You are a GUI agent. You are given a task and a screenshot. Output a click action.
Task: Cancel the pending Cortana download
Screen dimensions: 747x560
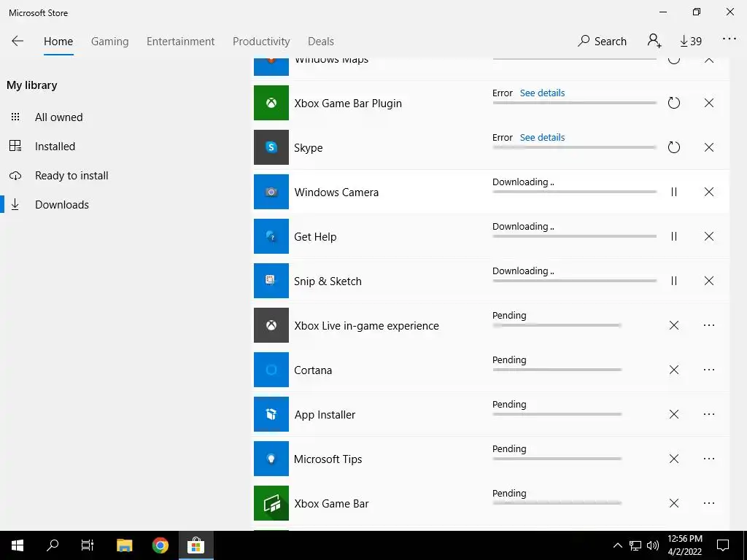[x=673, y=370]
